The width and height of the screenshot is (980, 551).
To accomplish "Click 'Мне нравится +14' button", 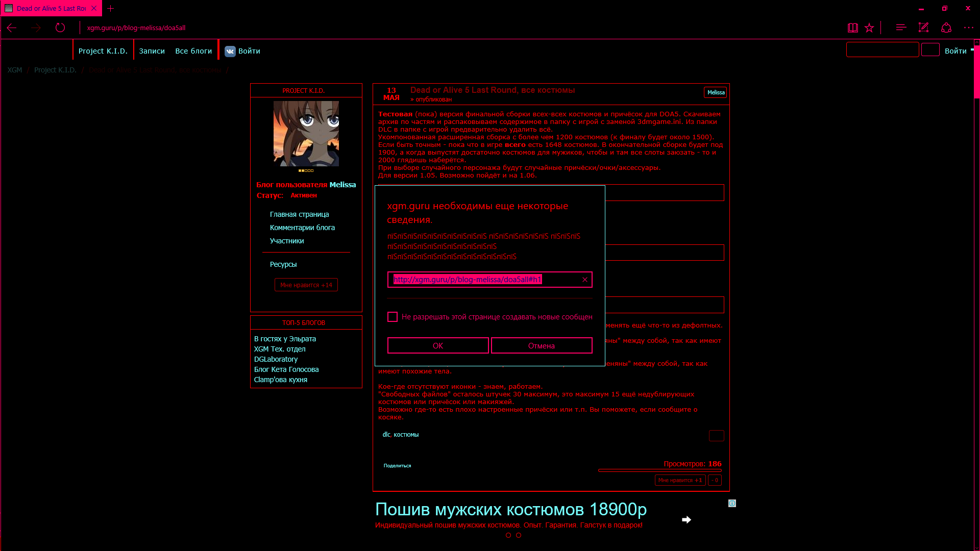I will point(306,285).
